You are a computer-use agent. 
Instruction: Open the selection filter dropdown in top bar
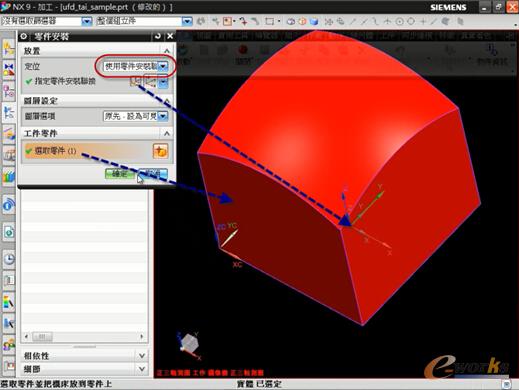(x=47, y=21)
